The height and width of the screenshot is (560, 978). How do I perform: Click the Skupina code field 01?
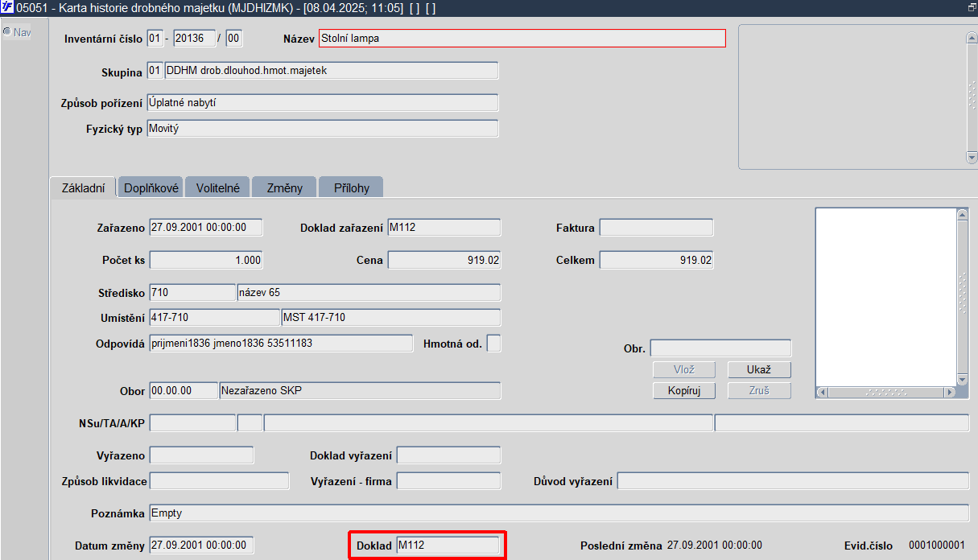tap(155, 71)
